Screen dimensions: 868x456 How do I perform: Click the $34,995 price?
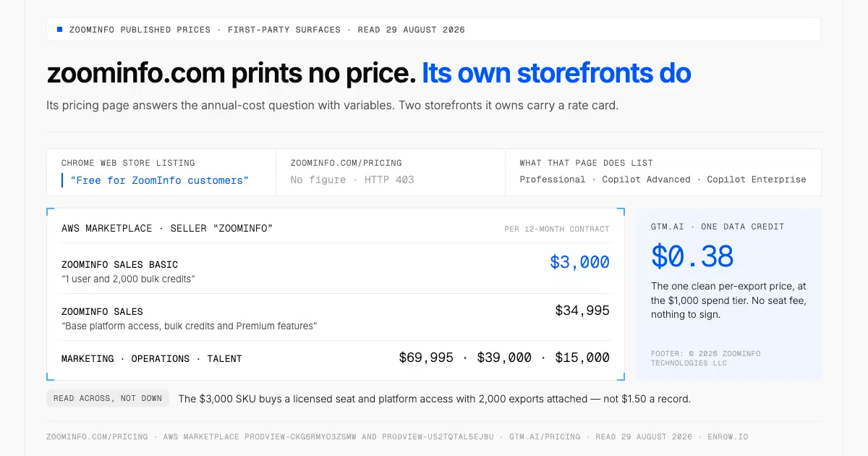tap(582, 311)
